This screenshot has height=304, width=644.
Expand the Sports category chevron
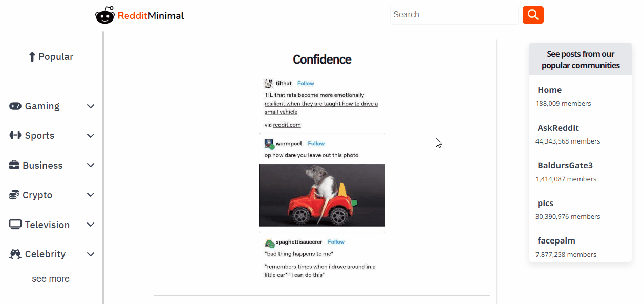[x=91, y=136]
